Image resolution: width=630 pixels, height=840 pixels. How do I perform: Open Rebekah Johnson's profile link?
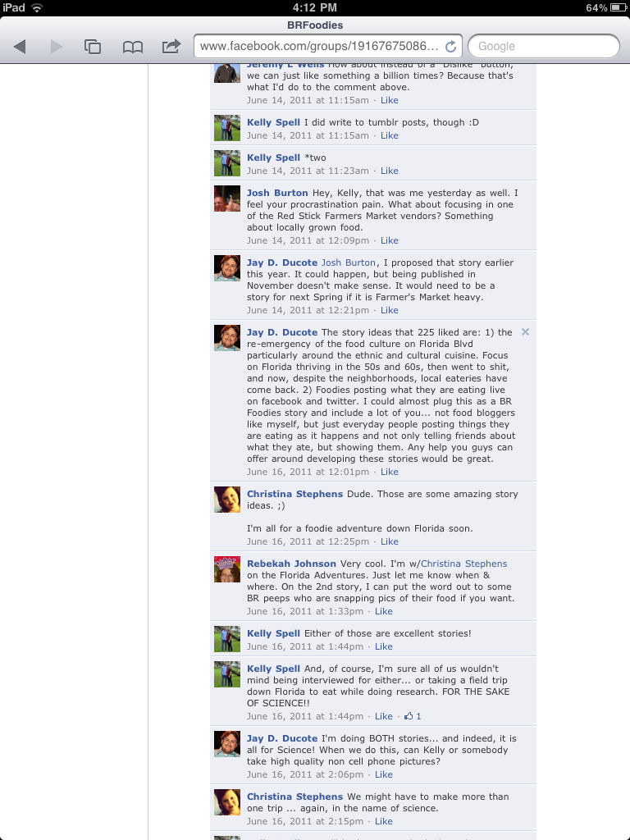291,564
